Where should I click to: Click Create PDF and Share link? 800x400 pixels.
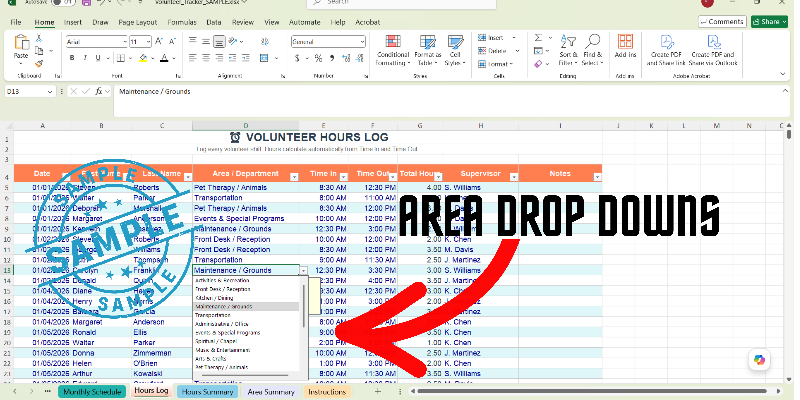(x=666, y=51)
